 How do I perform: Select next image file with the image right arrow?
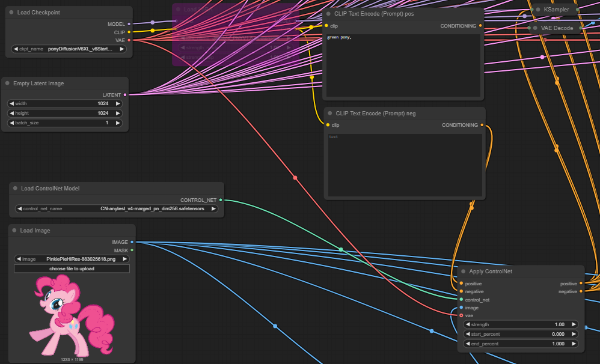tap(124, 259)
